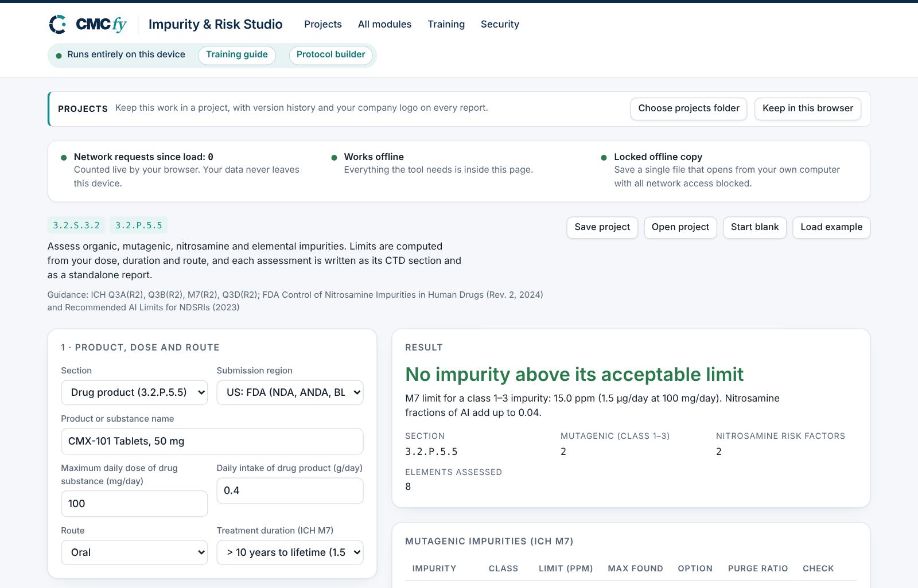Image resolution: width=918 pixels, height=588 pixels.
Task: Click the Check column header
Action: [818, 568]
